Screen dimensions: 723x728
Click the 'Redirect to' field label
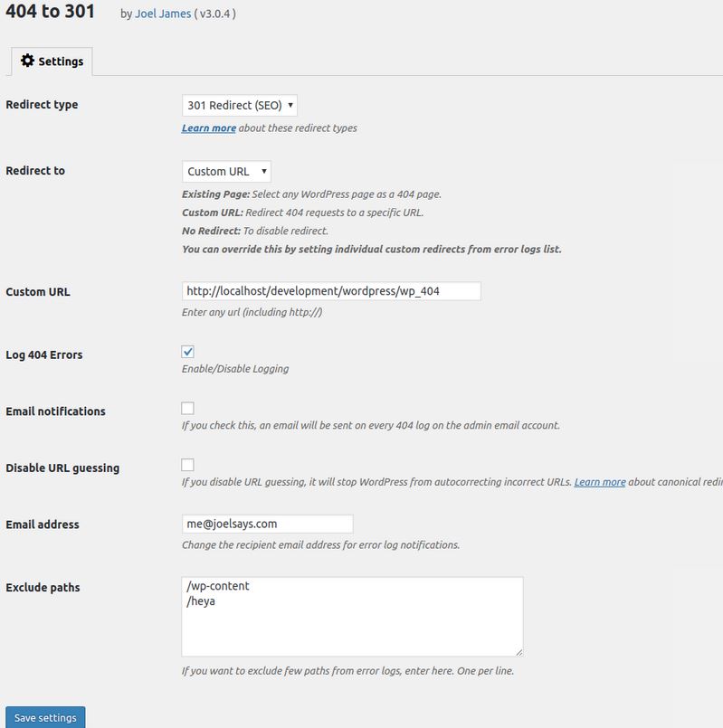[35, 171]
